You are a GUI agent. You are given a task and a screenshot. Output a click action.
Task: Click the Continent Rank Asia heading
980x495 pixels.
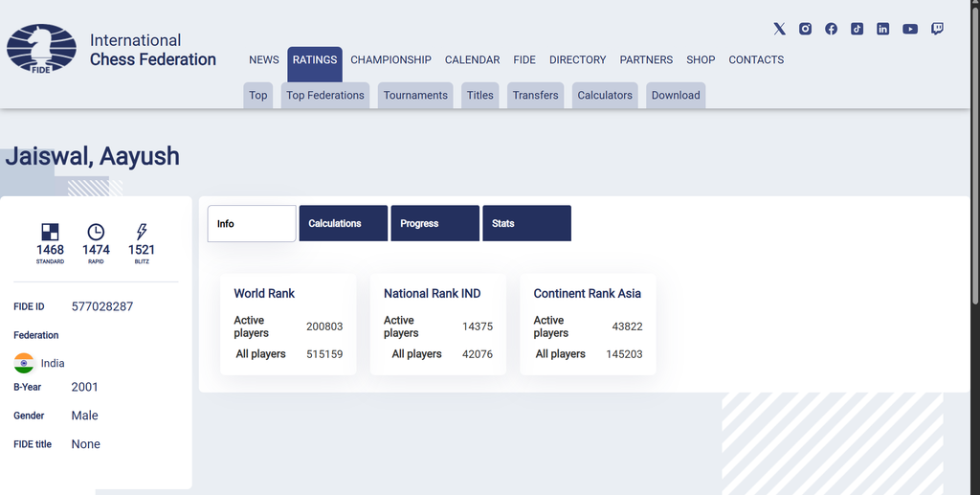click(x=587, y=293)
